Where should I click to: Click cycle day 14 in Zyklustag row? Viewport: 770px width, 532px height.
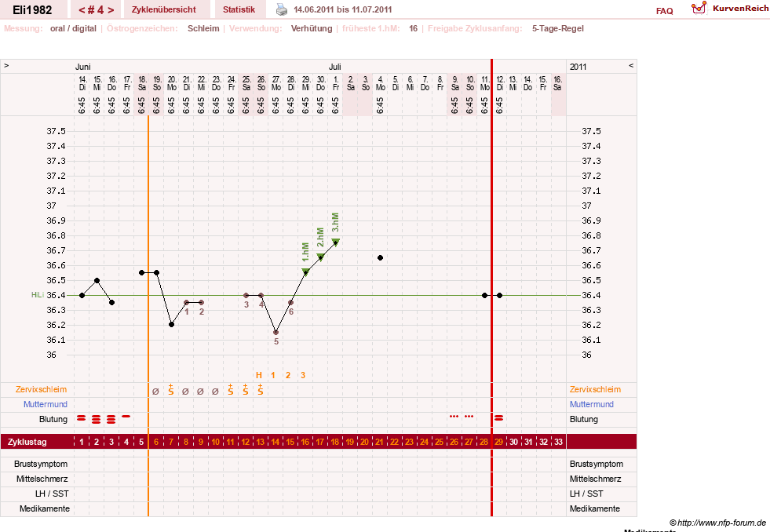pyautogui.click(x=275, y=442)
